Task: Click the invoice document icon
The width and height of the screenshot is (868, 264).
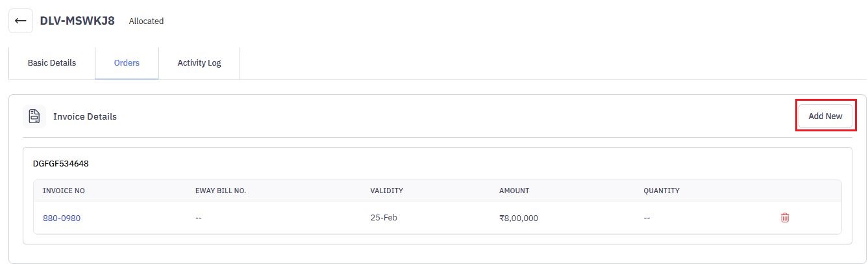Action: [x=34, y=116]
